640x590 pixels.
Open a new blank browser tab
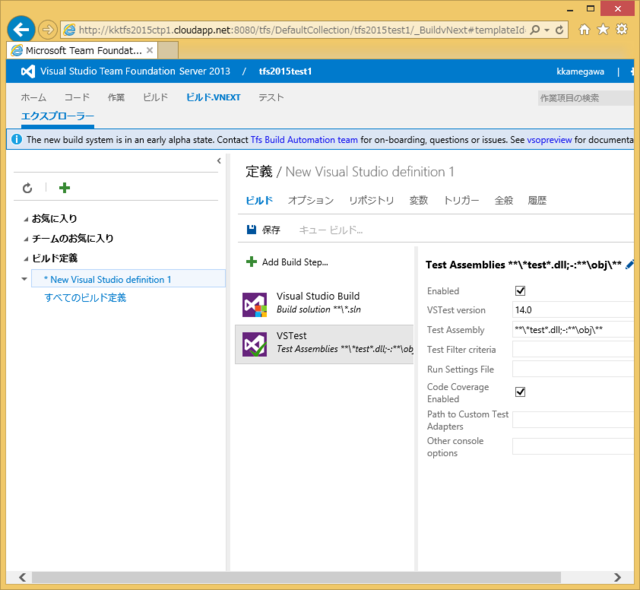click(168, 51)
